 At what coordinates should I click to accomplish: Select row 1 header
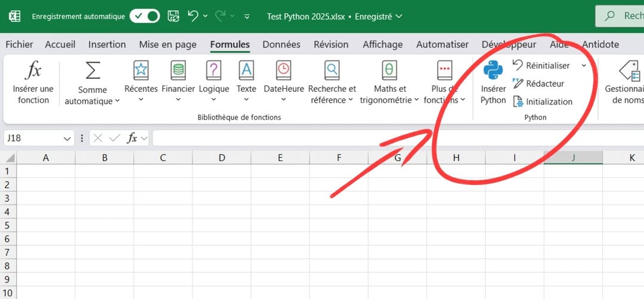8,171
